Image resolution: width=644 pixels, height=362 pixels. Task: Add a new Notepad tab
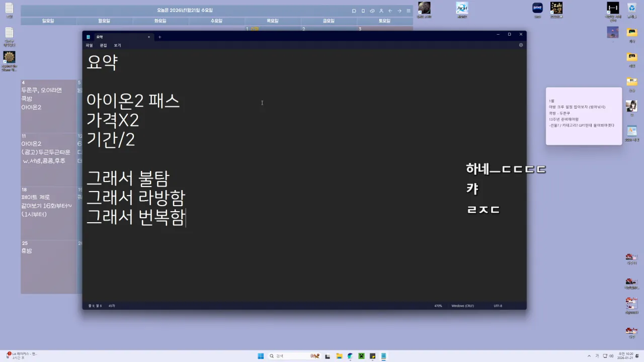160,37
